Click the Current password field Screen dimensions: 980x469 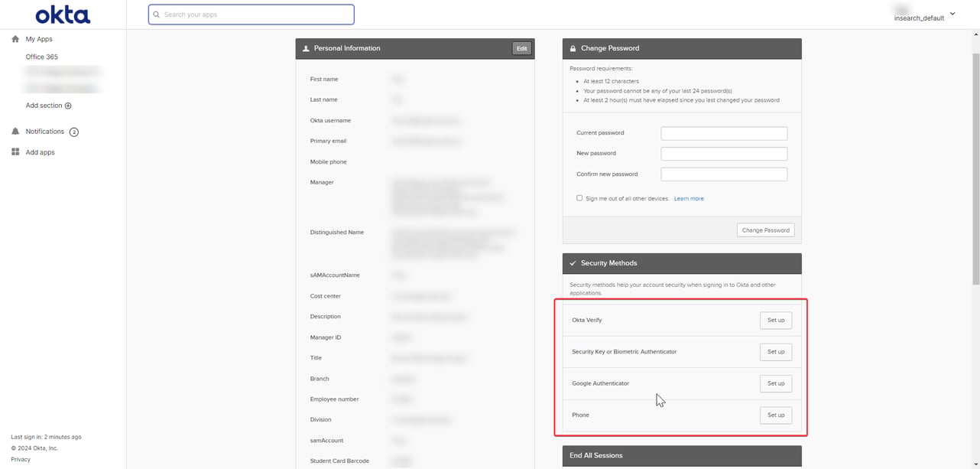tap(724, 133)
